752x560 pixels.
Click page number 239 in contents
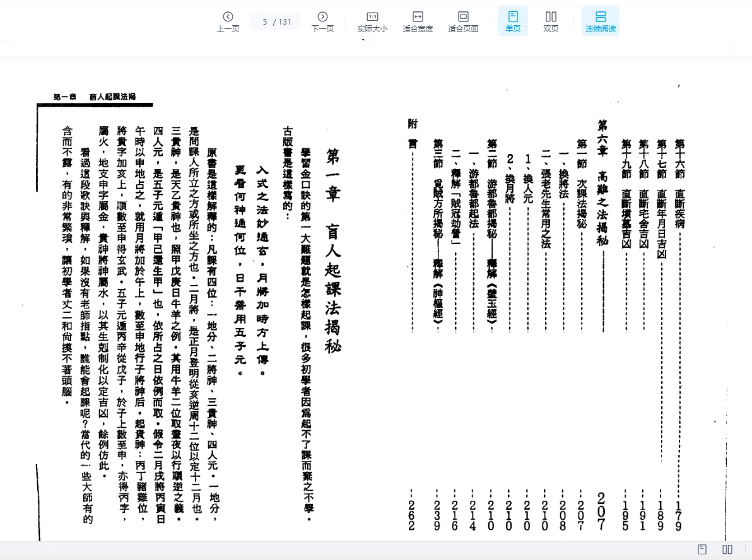pos(437,515)
